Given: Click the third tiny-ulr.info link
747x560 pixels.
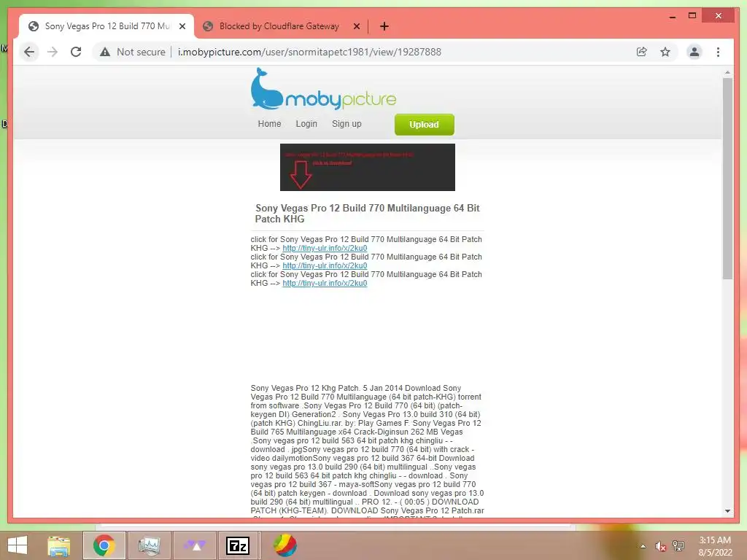Looking at the screenshot, I should tap(325, 284).
